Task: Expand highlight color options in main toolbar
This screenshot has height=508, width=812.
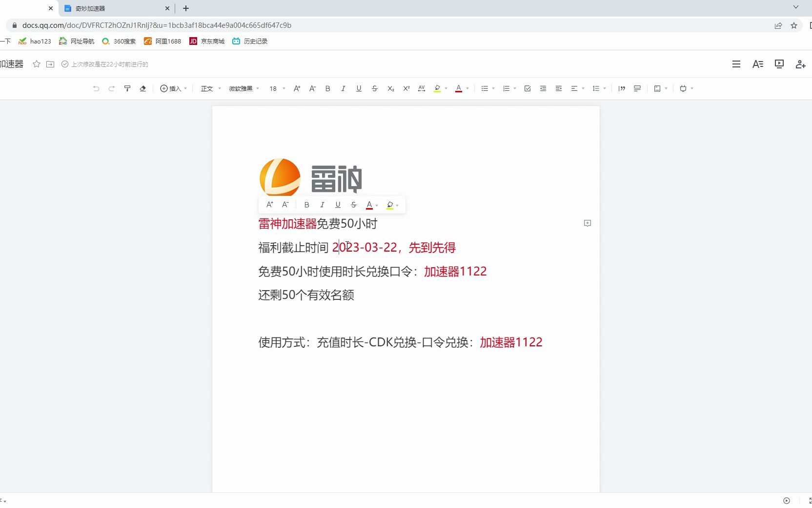Action: point(446,88)
